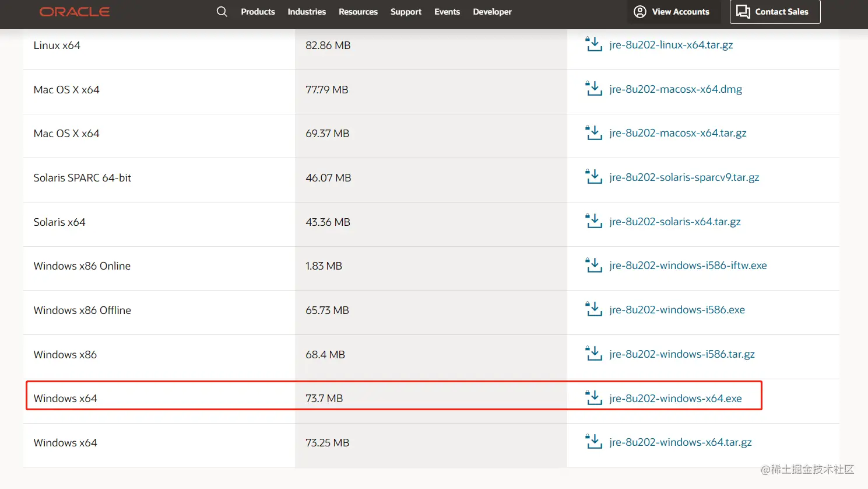Download jre-8u202-macosx-x64.tar.gz link
This screenshot has height=489, width=868.
pyautogui.click(x=677, y=133)
